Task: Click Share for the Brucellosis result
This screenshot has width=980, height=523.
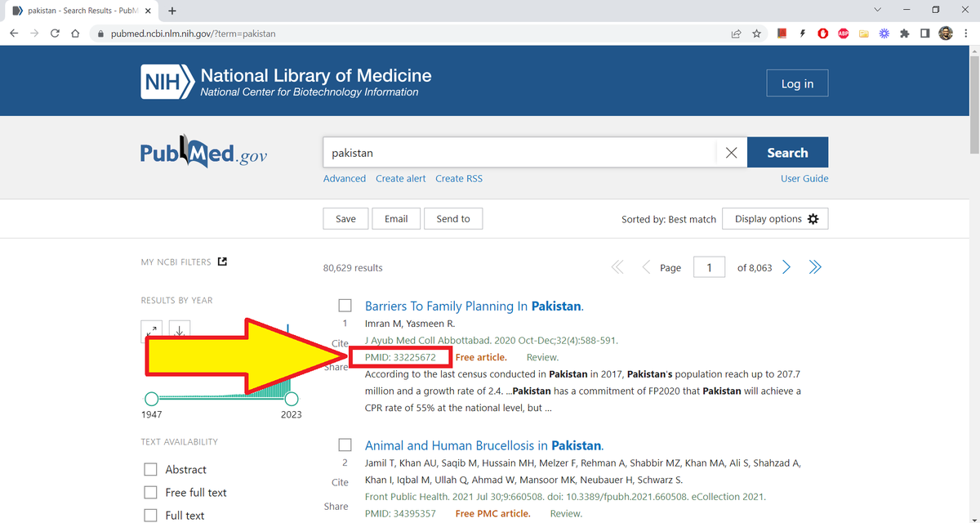Action: tap(336, 507)
